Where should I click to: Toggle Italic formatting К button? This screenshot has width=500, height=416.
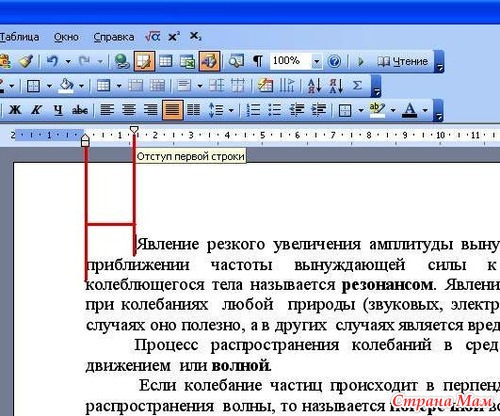tap(37, 110)
